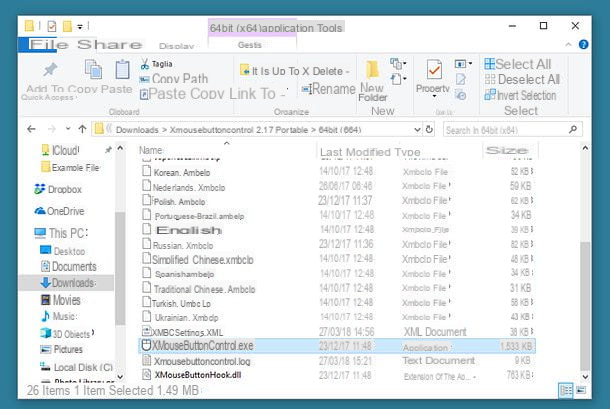Click the Edit icon beside Property

(x=461, y=79)
